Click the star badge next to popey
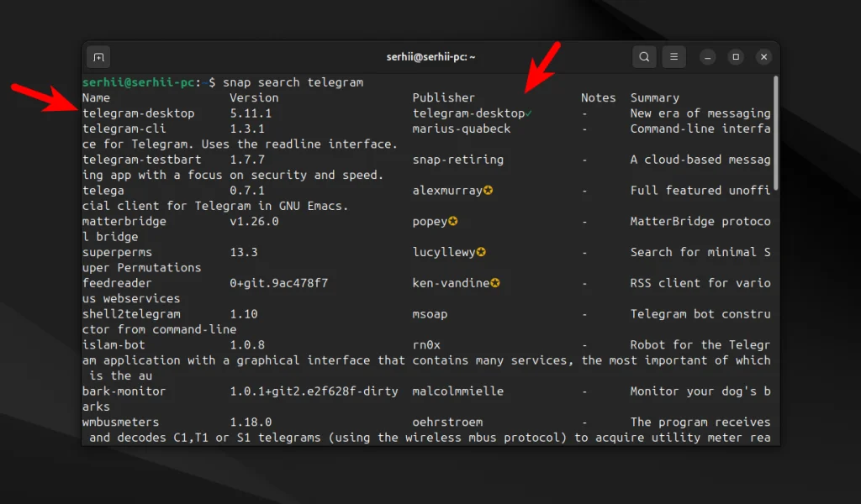The width and height of the screenshot is (861, 504). point(453,222)
